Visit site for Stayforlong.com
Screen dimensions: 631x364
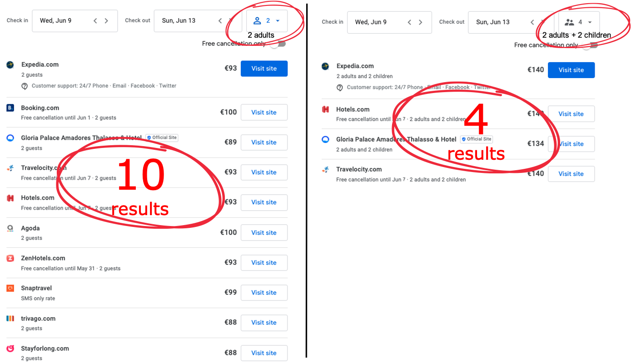click(x=264, y=353)
